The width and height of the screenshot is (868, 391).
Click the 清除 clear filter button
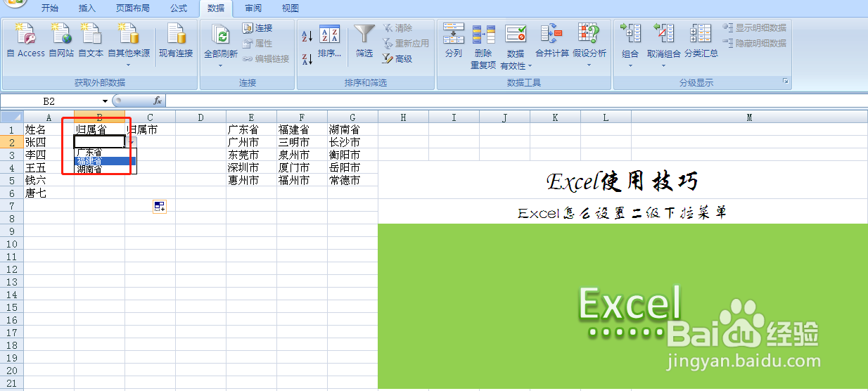coord(398,28)
